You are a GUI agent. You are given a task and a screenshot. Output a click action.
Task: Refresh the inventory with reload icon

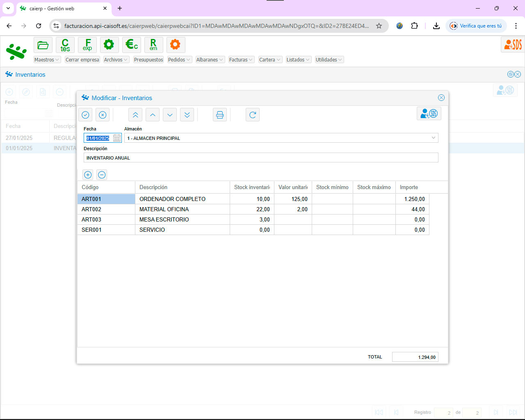tap(253, 115)
